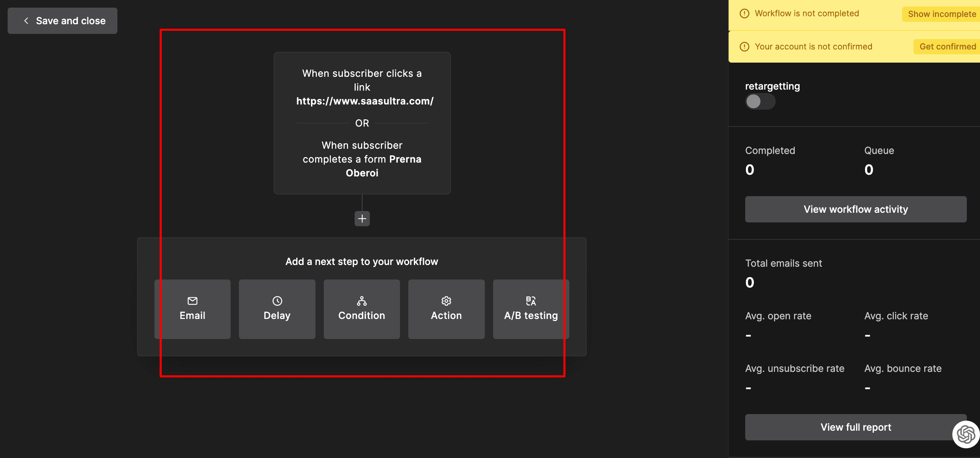The height and width of the screenshot is (458, 980).
Task: Click the A/B testing split icon
Action: point(531,301)
